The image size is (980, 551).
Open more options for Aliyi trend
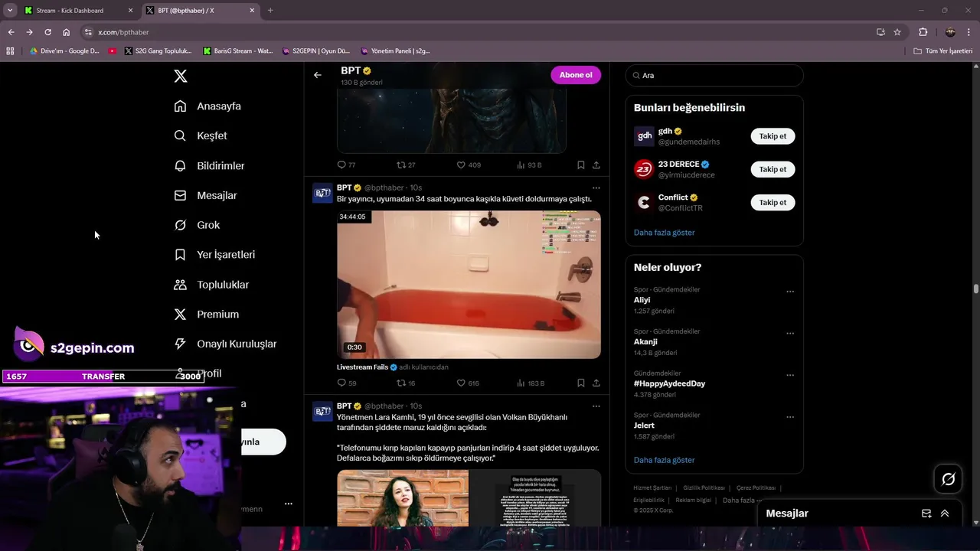[790, 292]
